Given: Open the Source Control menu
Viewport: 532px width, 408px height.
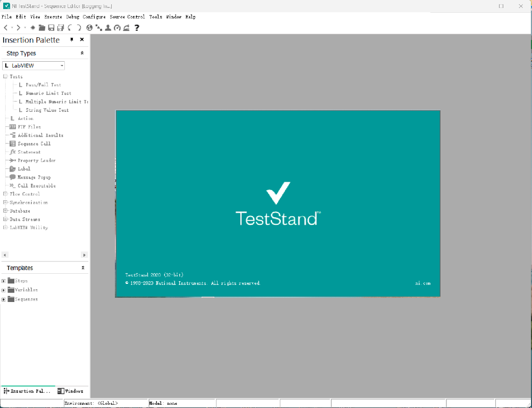Looking at the screenshot, I should (x=127, y=17).
